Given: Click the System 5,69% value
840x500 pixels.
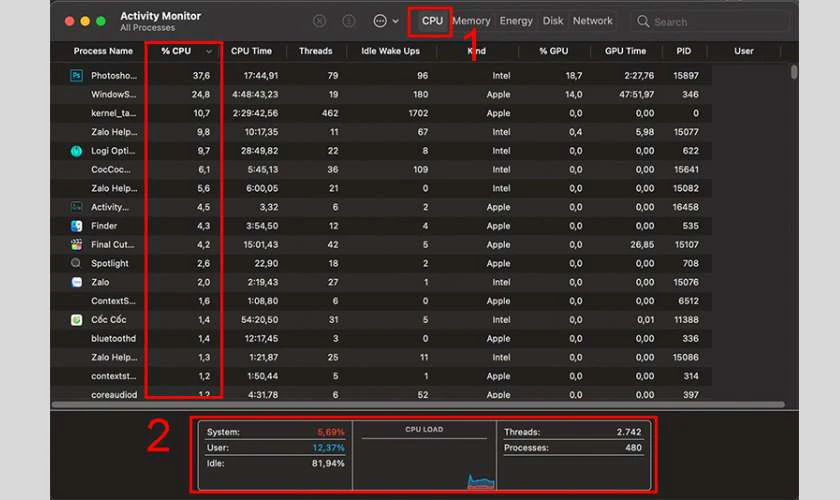Looking at the screenshot, I should click(331, 432).
